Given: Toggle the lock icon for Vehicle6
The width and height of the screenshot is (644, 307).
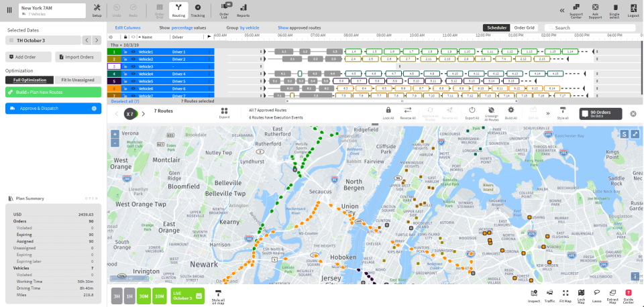Looking at the screenshot, I should [x=125, y=88].
